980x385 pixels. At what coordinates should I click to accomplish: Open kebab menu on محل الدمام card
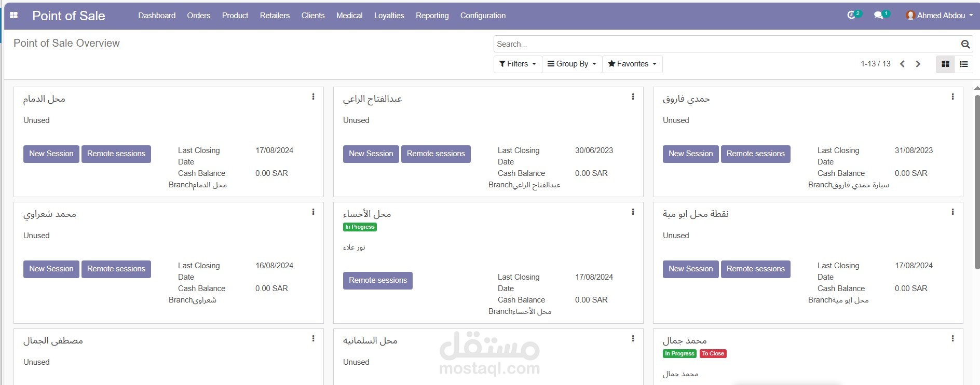[313, 97]
